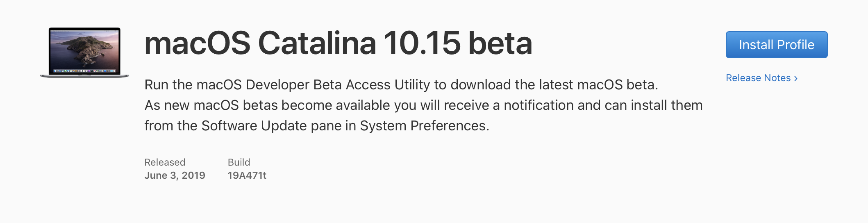
Task: Click Software Update in the description
Action: pos(254,126)
